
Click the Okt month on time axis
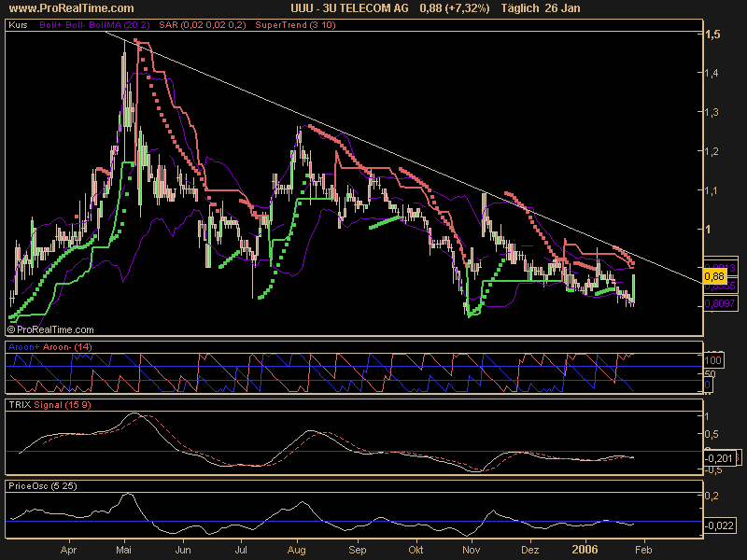[x=416, y=550]
